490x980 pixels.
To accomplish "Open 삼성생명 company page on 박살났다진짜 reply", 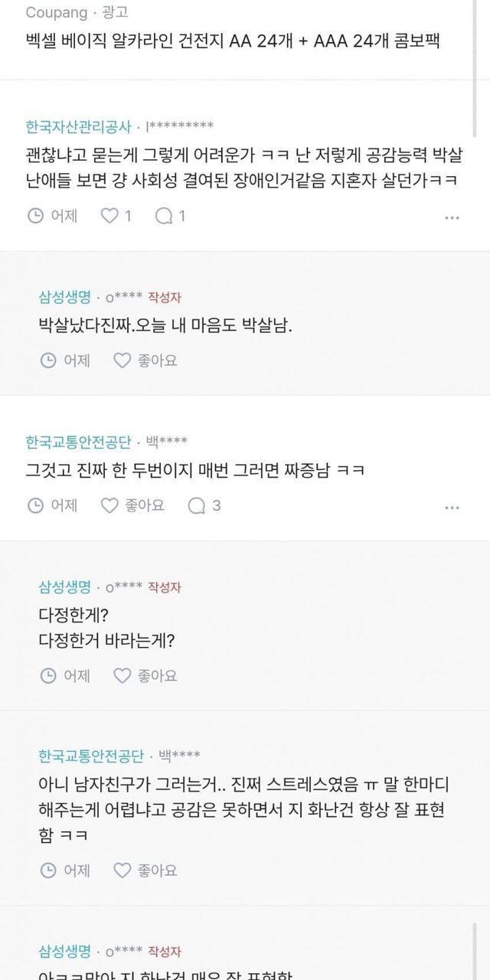I will point(64,297).
